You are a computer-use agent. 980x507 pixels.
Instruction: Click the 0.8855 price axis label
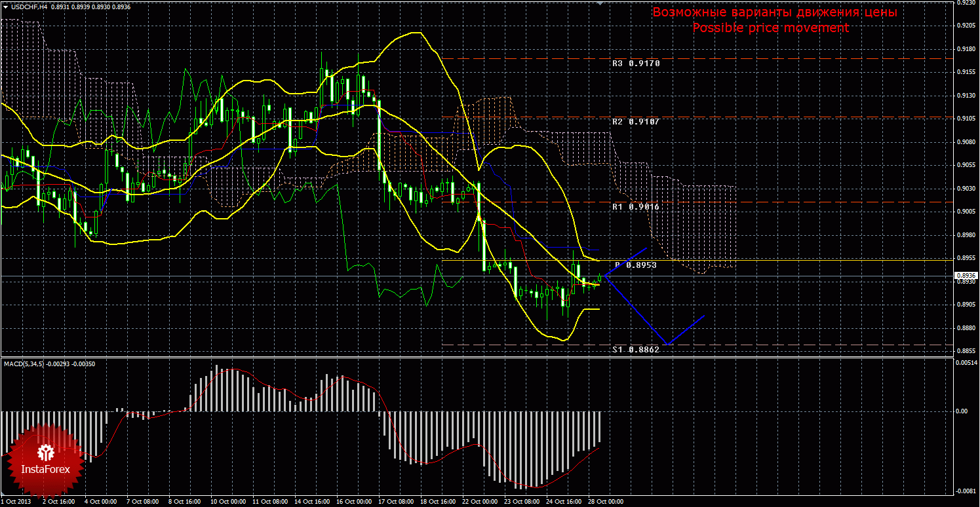[x=967, y=351]
